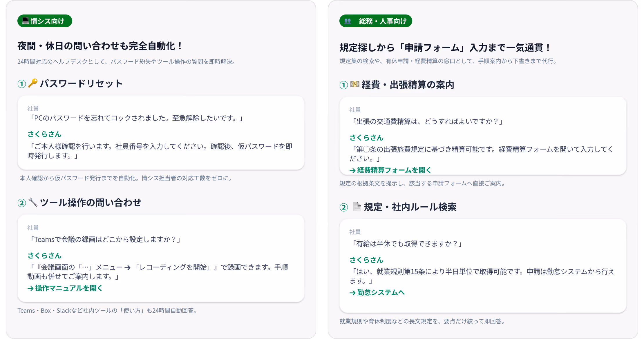644x339 pixels.
Task: Open the 操作マニュアルを開く link
Action: click(x=65, y=288)
